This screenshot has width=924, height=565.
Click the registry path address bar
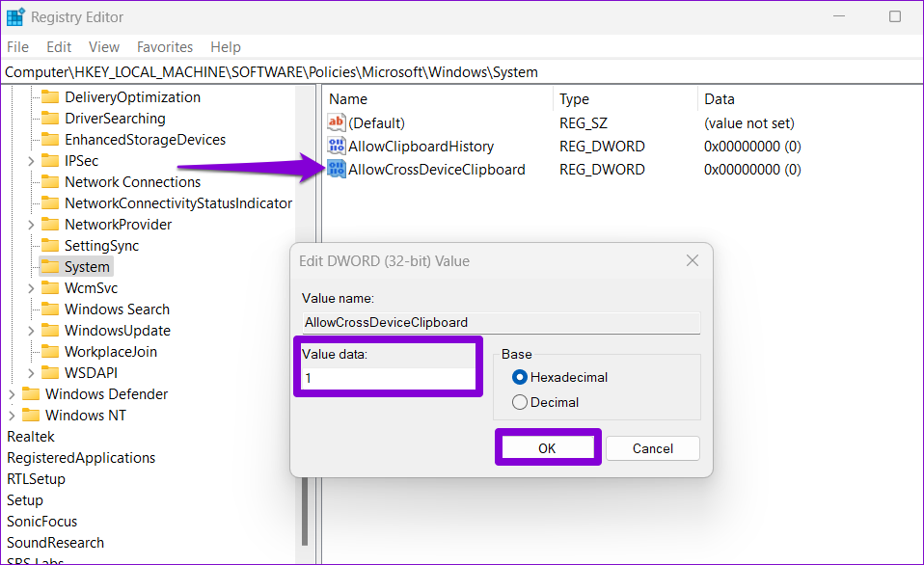point(462,72)
